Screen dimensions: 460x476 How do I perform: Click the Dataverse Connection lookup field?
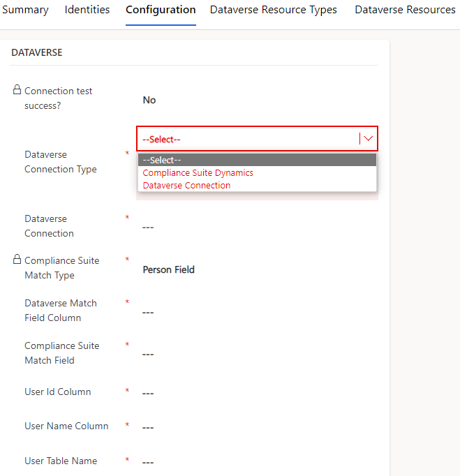257,227
